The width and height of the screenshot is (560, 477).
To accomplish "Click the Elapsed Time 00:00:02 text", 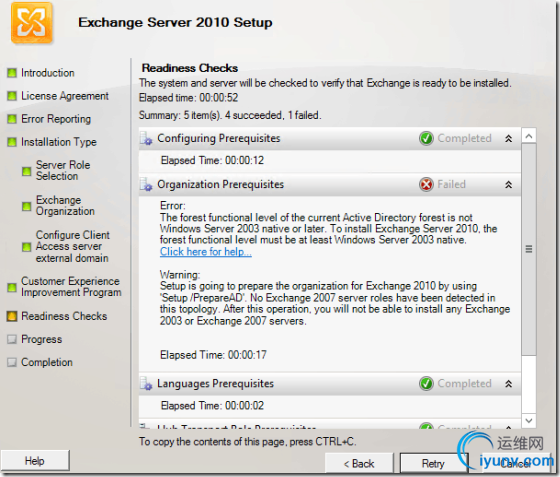I will pyautogui.click(x=212, y=406).
